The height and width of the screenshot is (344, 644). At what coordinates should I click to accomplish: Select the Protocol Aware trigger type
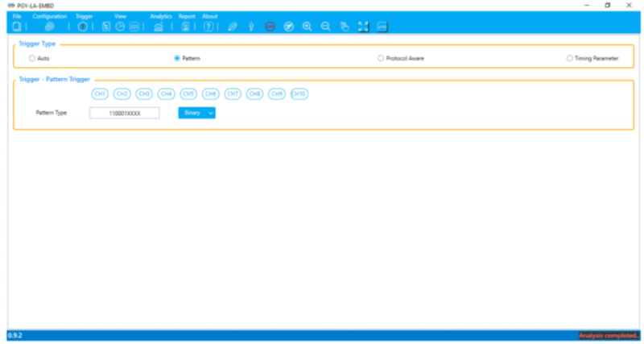(x=381, y=59)
